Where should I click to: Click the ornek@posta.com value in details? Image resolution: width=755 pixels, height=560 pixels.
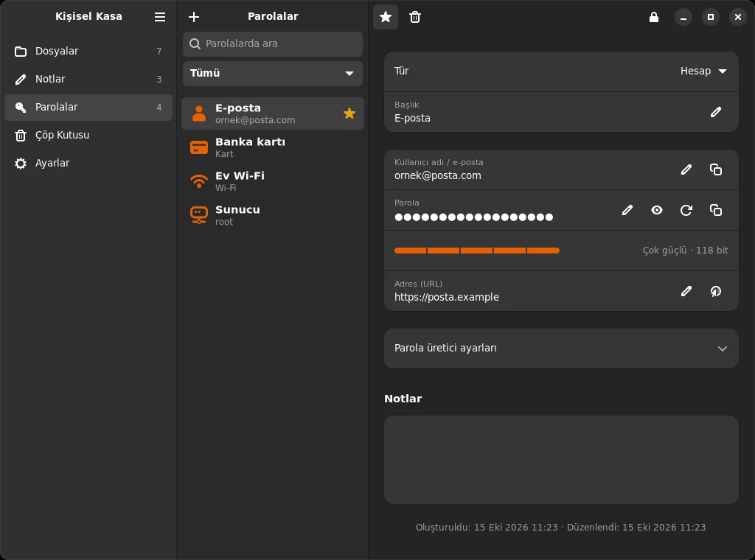[x=437, y=175]
